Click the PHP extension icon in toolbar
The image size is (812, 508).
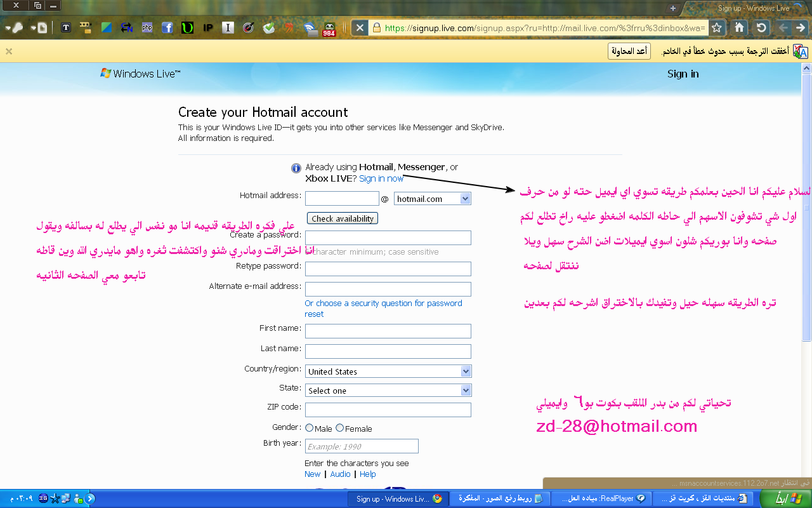pyautogui.click(x=147, y=28)
